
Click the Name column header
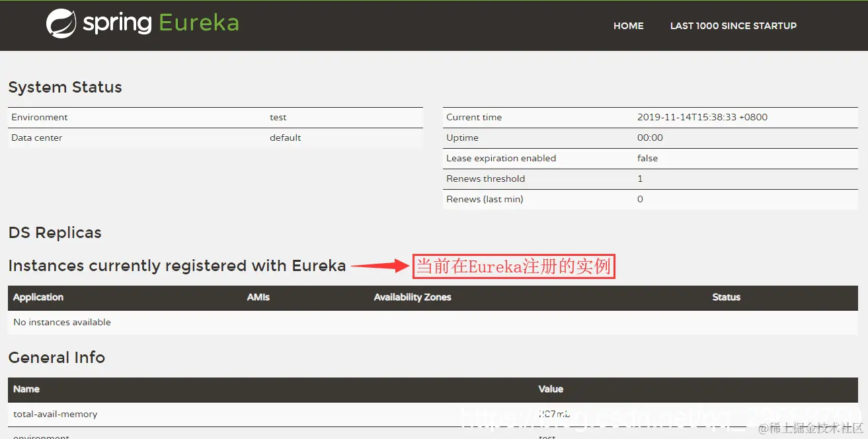[x=26, y=389]
